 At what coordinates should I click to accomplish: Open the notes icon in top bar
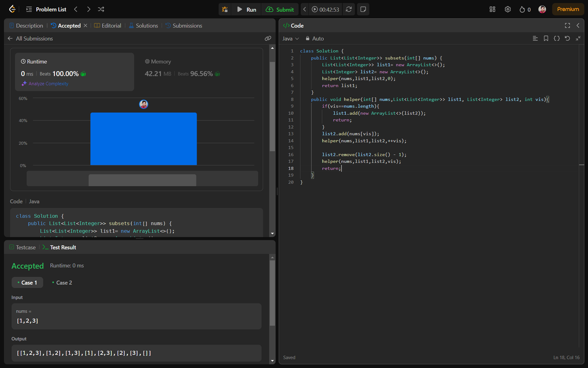point(363,9)
